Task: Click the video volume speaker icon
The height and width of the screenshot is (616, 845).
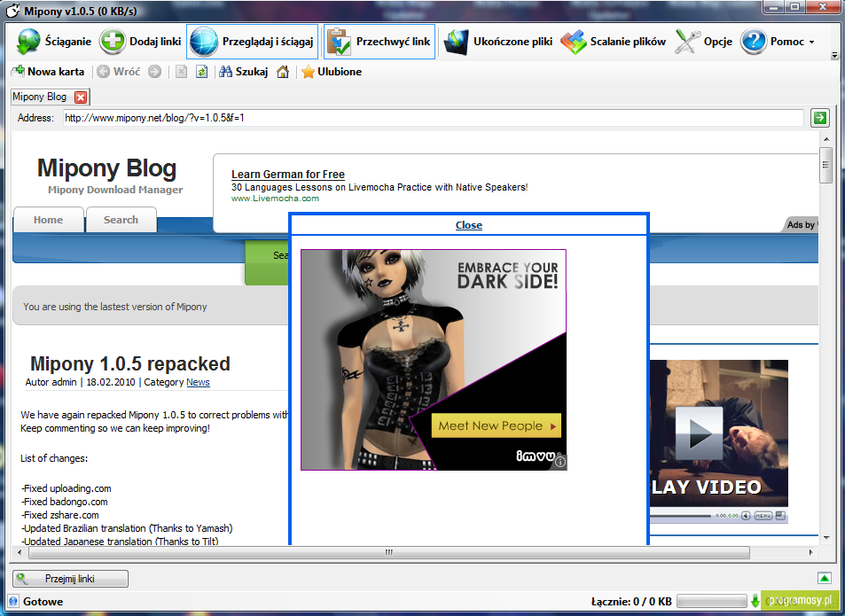Action: [746, 516]
